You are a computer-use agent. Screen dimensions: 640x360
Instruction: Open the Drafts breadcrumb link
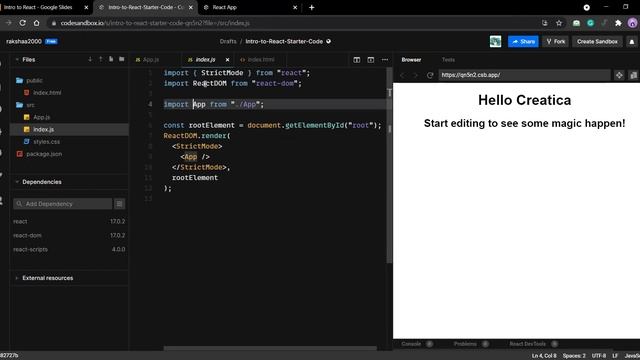[x=228, y=42]
